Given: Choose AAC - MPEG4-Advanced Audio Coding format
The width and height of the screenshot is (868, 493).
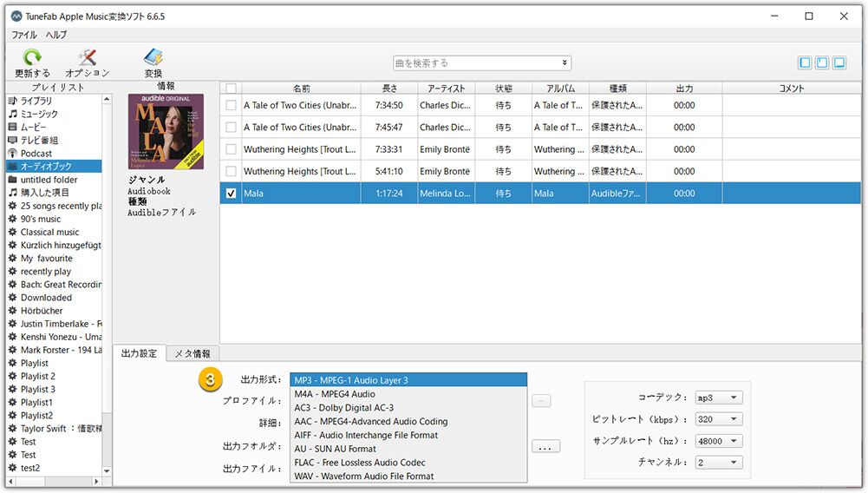Looking at the screenshot, I should (x=408, y=422).
